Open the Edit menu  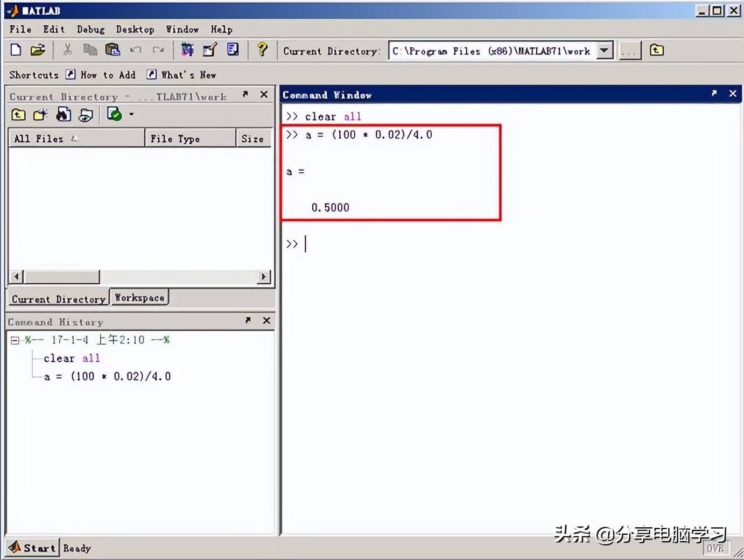point(54,29)
